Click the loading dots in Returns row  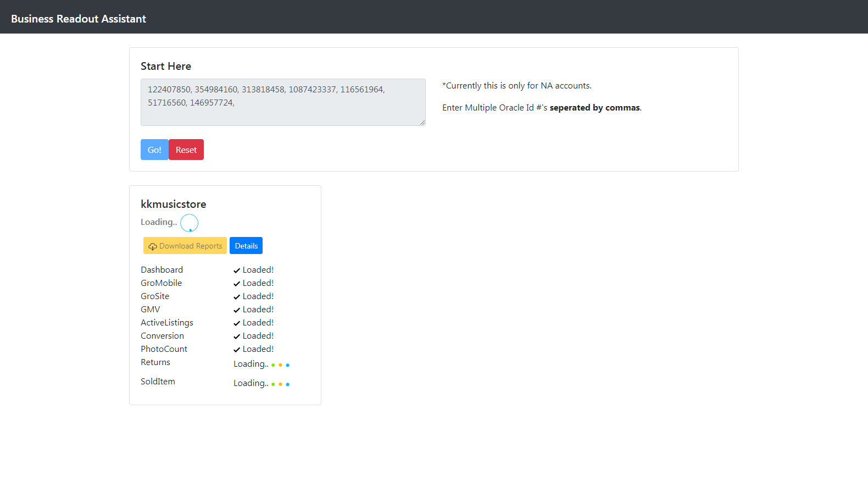(x=280, y=365)
